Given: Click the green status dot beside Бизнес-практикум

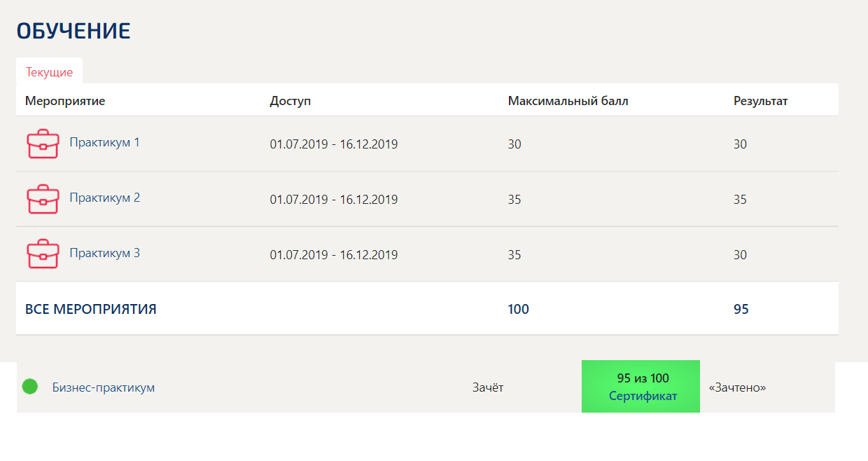Looking at the screenshot, I should tap(29, 386).
